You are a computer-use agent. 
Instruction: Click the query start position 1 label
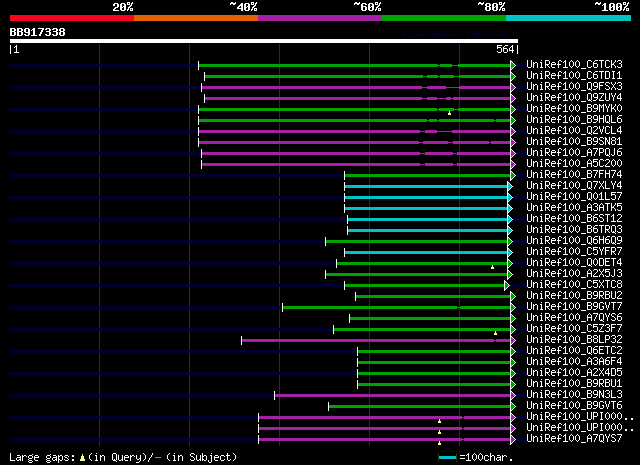click(15, 49)
